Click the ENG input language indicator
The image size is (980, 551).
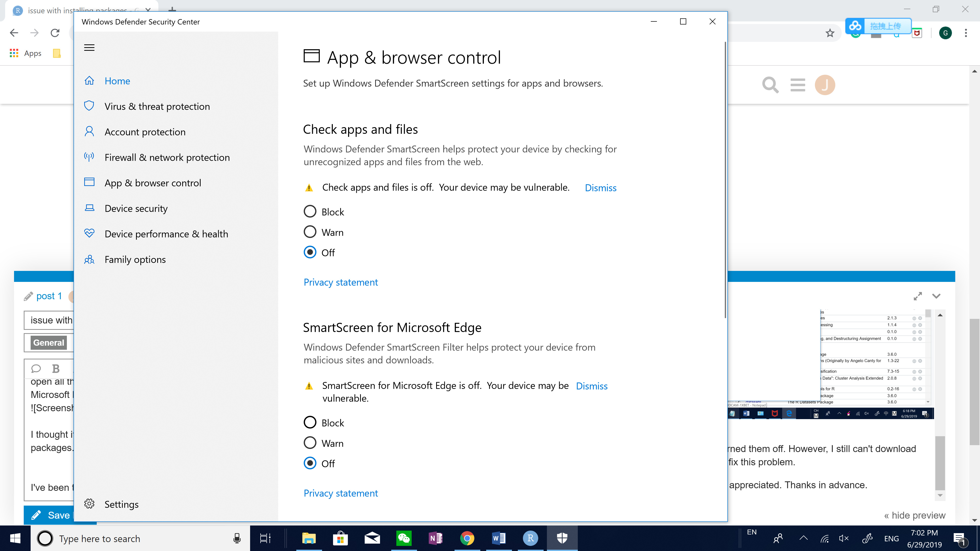(x=891, y=539)
